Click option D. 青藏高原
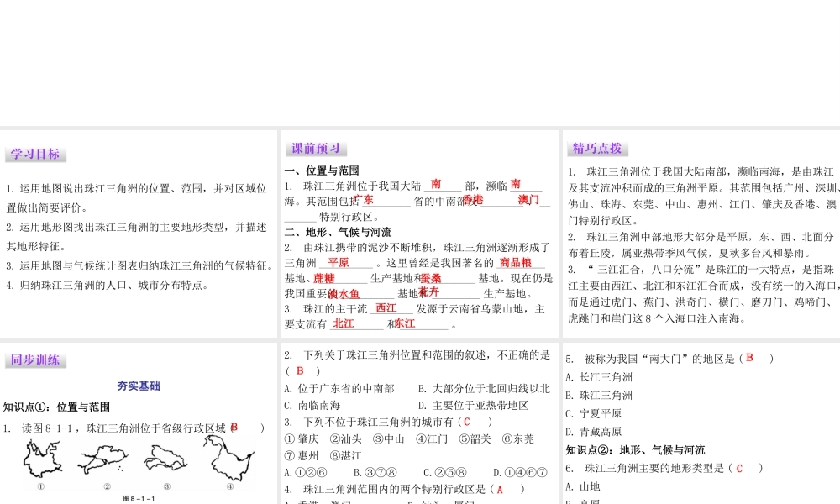 point(594,432)
